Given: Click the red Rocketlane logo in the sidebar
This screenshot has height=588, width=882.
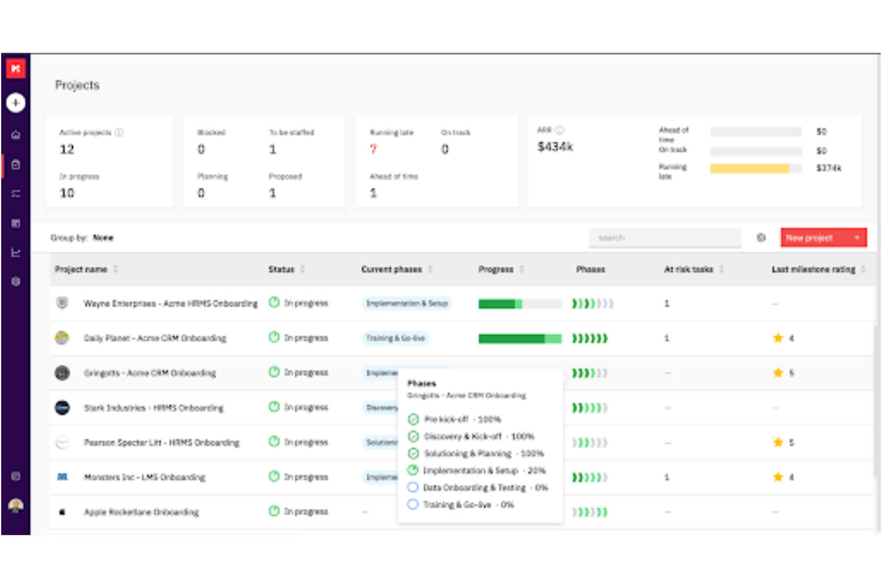Looking at the screenshot, I should pos(16,69).
